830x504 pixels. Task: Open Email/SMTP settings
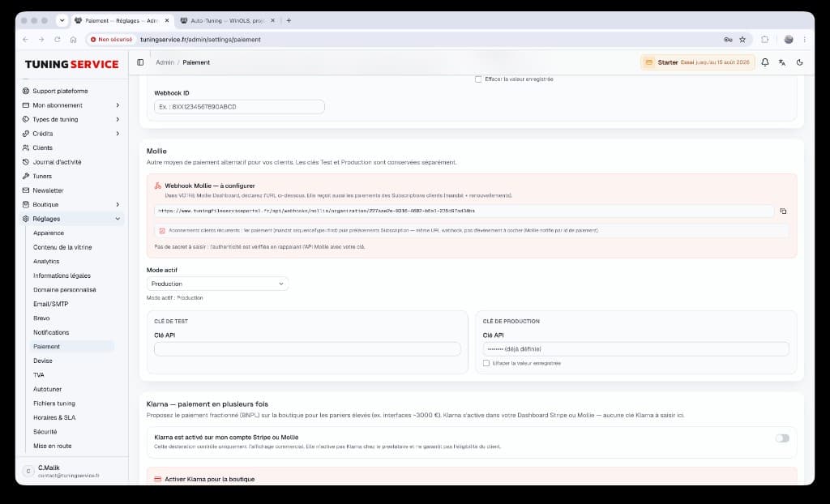click(x=51, y=304)
